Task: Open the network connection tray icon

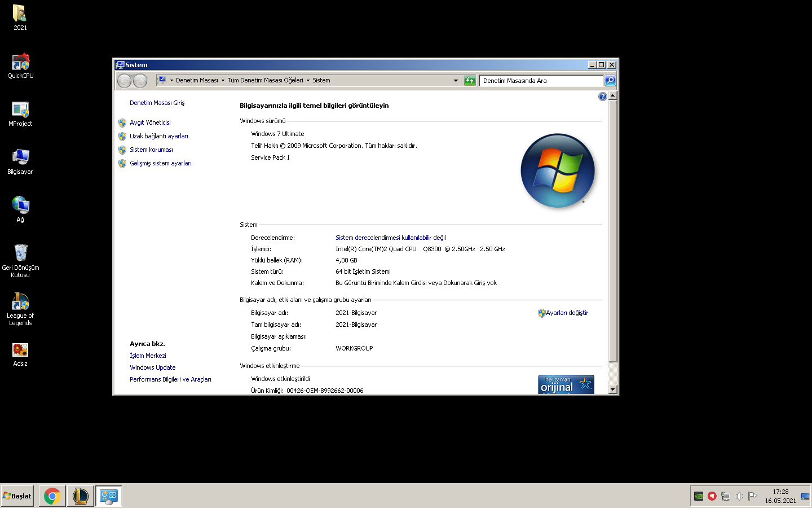Action: point(726,496)
